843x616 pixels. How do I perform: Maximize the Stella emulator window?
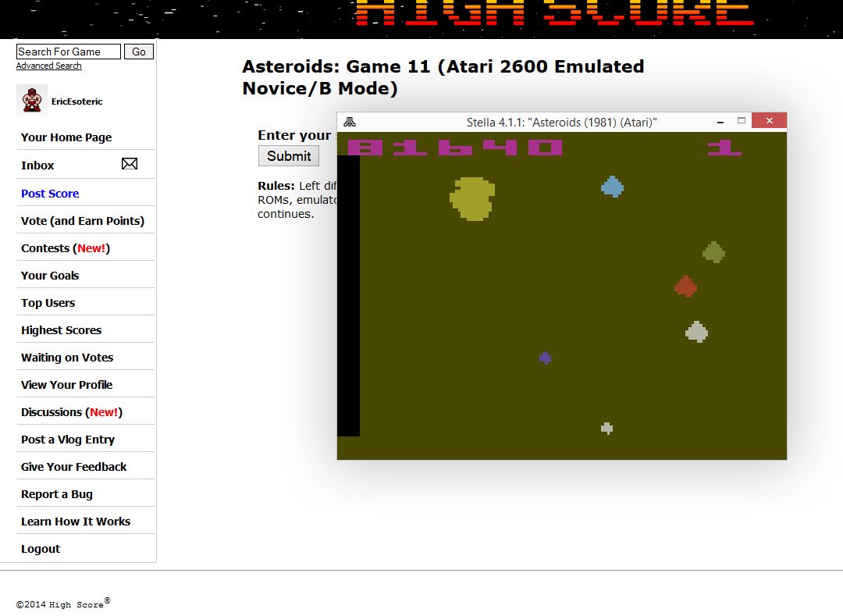742,121
